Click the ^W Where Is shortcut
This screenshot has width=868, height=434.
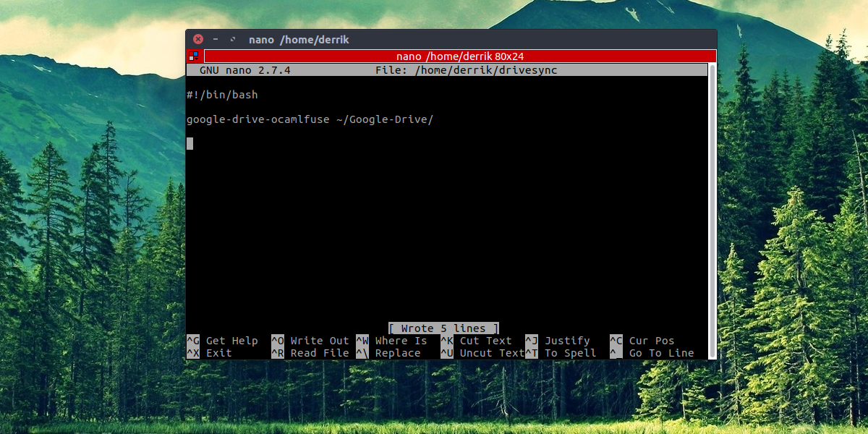391,341
